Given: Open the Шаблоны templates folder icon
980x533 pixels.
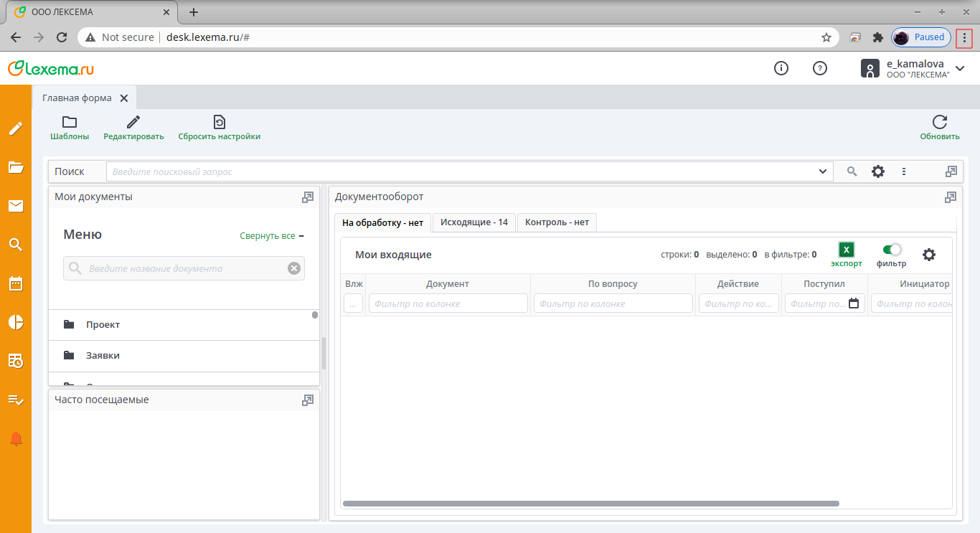Looking at the screenshot, I should pyautogui.click(x=70, y=123).
